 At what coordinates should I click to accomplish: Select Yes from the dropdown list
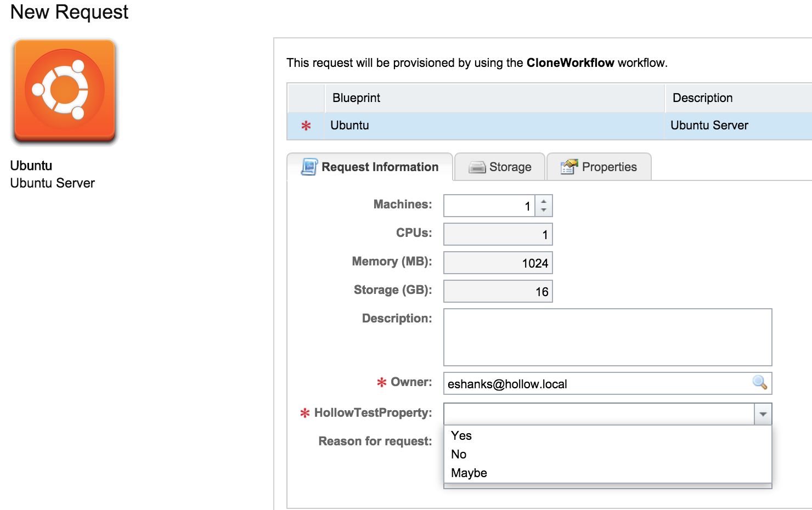click(x=461, y=435)
